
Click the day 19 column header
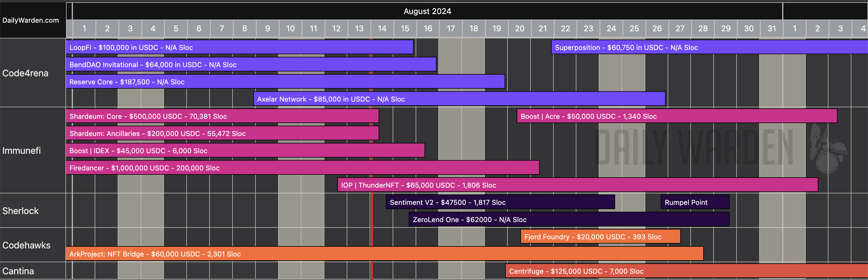(x=497, y=28)
